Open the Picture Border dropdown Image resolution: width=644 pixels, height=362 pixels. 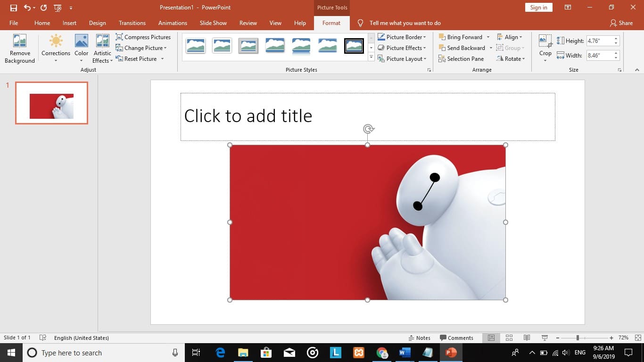[x=402, y=37]
